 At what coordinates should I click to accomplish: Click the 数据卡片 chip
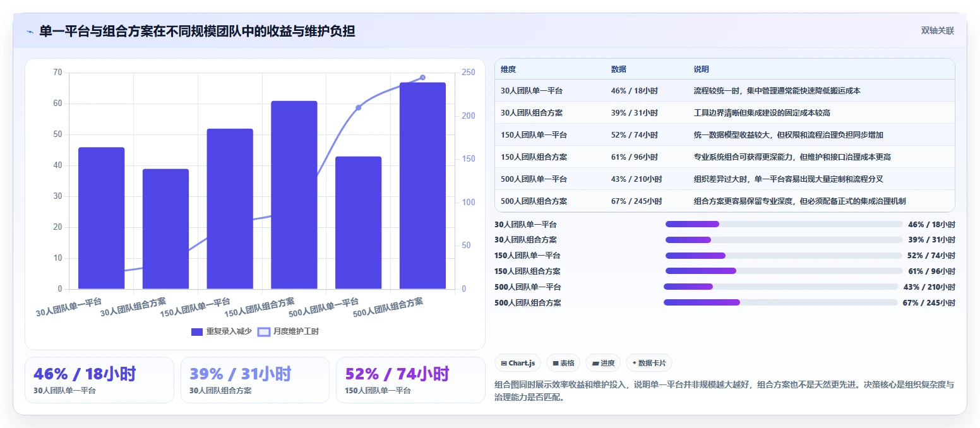point(649,363)
